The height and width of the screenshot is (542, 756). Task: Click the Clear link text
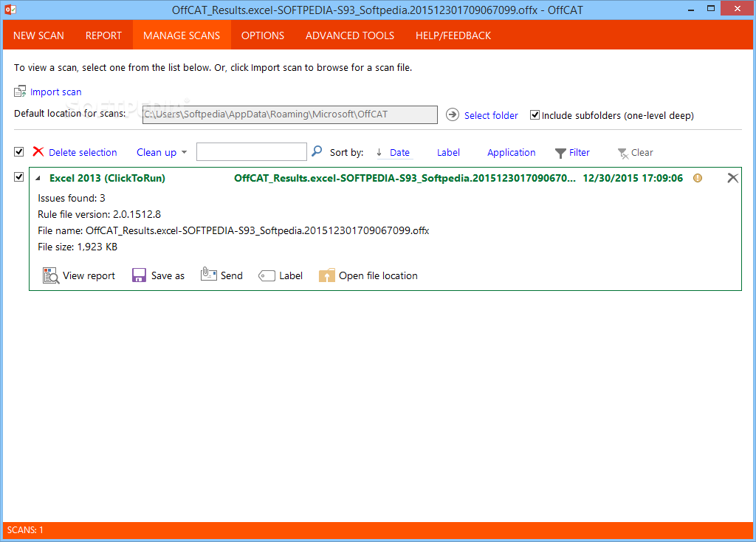click(642, 152)
